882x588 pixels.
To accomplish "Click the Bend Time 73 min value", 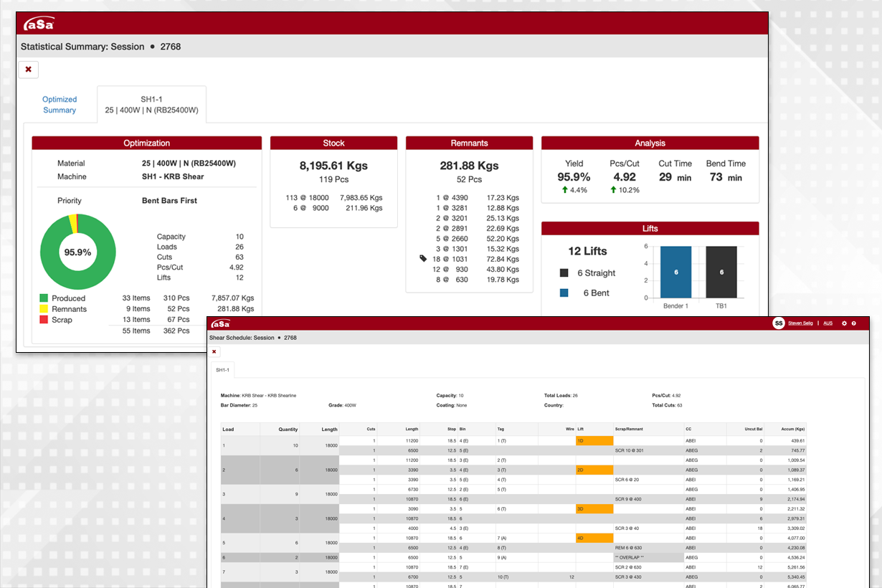I will (726, 177).
